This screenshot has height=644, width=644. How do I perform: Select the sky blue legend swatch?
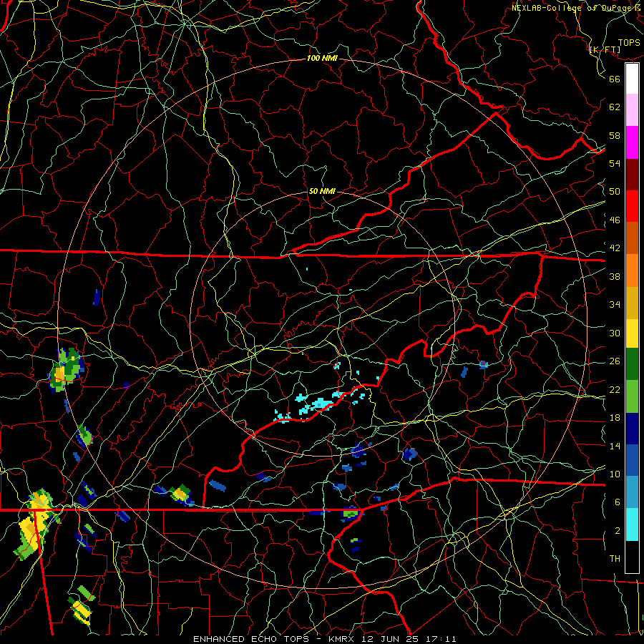coord(632,492)
